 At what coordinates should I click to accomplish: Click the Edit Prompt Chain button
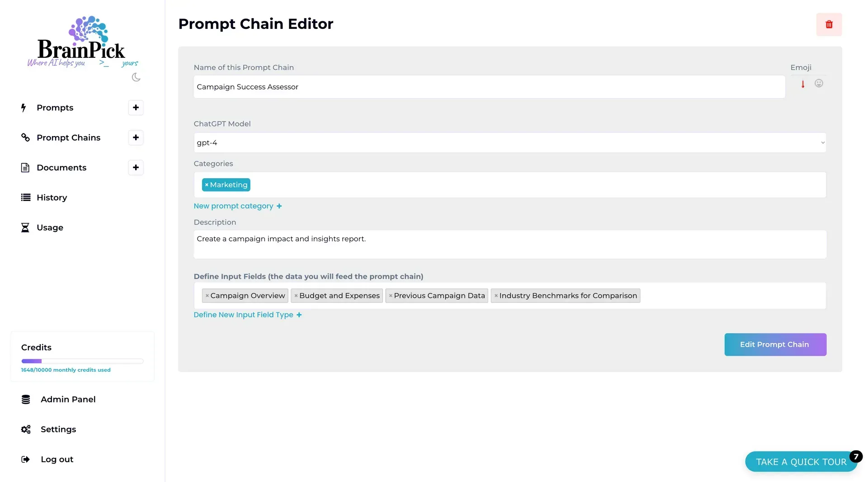point(775,345)
